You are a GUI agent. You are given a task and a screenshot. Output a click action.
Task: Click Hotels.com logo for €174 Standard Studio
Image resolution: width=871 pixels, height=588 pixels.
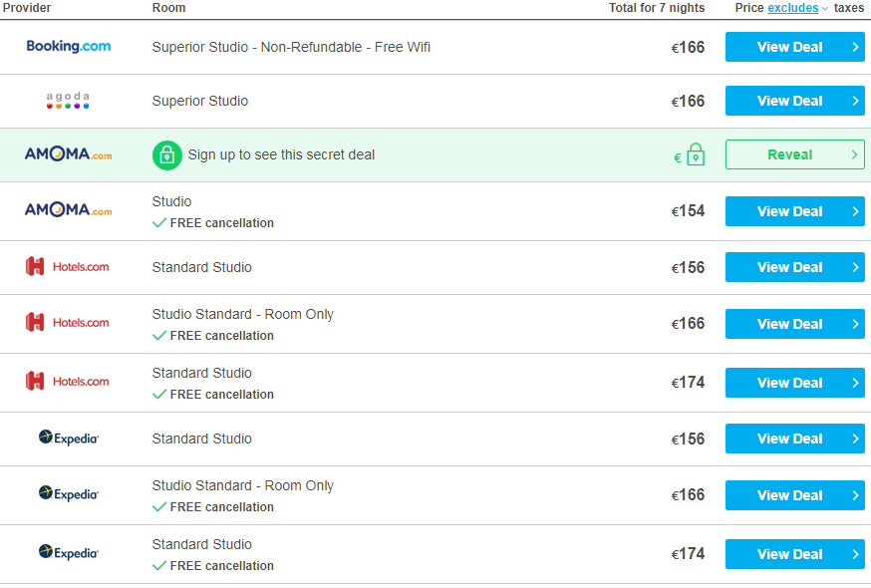coord(67,382)
